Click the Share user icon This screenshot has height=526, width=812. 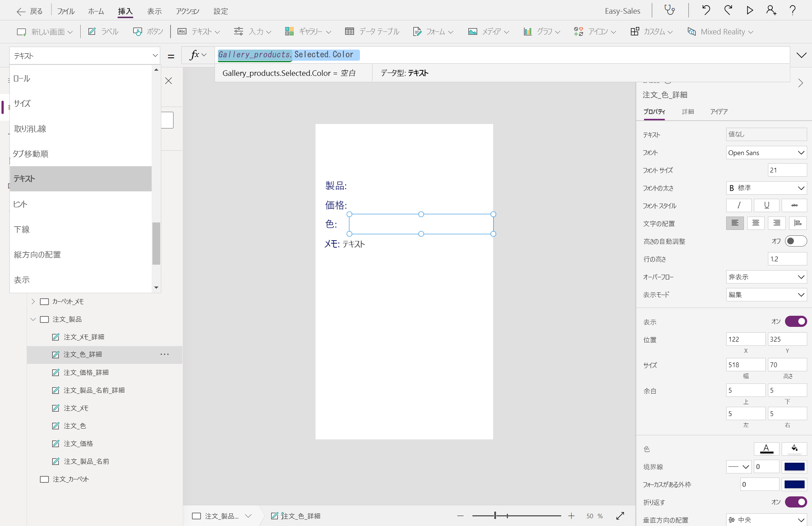point(771,10)
